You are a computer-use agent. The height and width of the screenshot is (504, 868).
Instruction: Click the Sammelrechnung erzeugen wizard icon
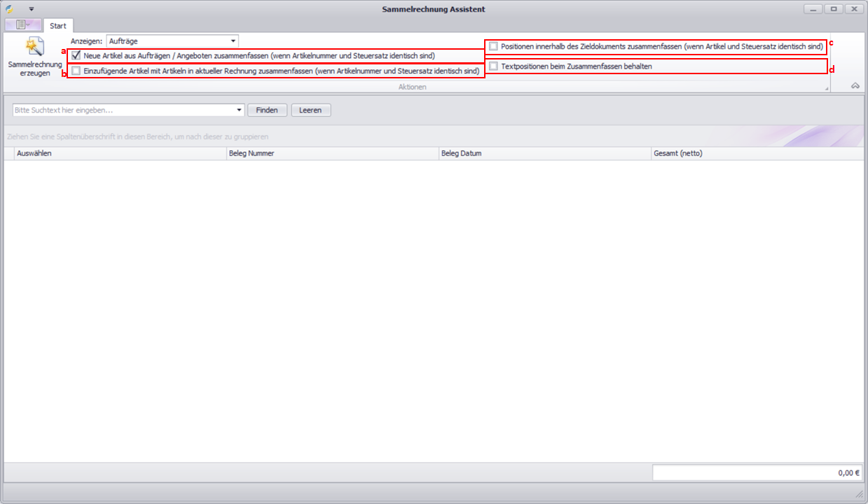[x=34, y=48]
